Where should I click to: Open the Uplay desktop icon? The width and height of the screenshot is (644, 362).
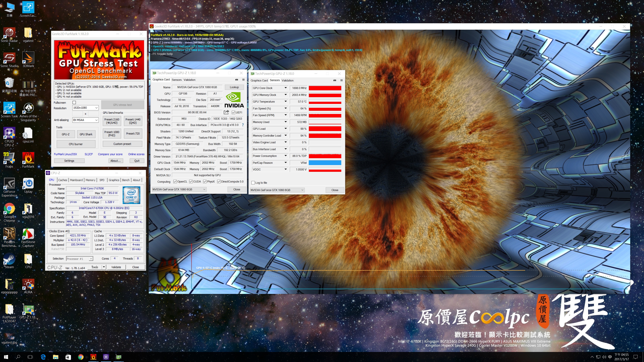pos(28,185)
